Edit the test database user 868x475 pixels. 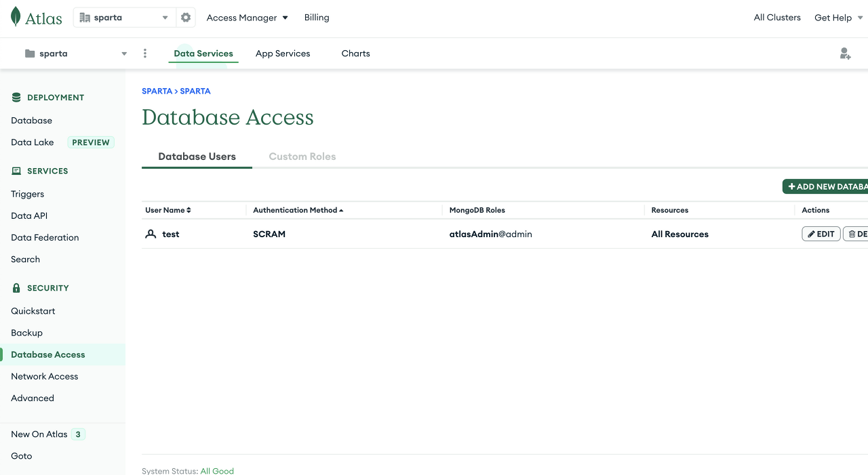tap(821, 234)
